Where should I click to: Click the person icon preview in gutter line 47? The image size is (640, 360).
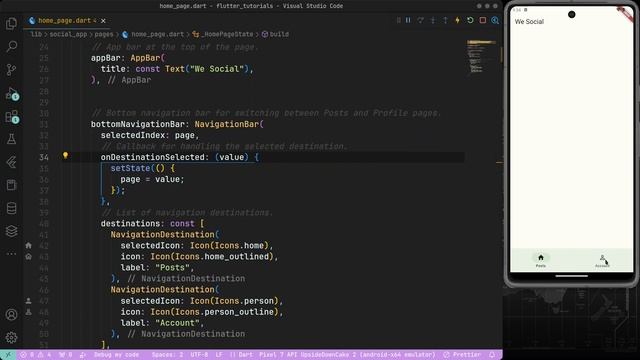tap(29, 301)
